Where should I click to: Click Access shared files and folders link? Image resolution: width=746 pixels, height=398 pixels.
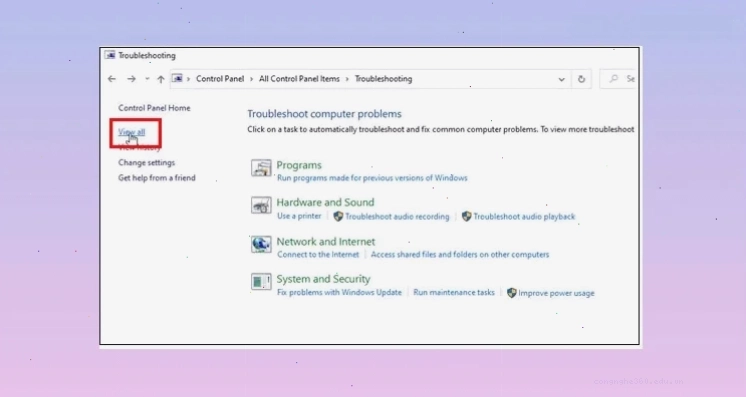(x=460, y=254)
